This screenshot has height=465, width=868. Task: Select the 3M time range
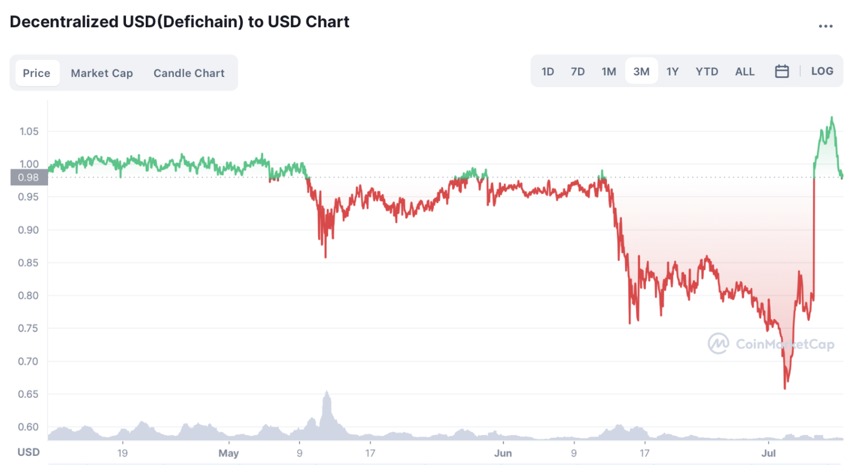pos(641,71)
